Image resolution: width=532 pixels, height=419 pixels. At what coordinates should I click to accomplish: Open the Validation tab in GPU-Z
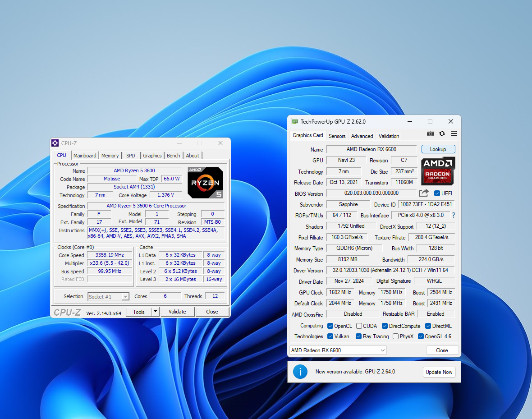point(389,136)
